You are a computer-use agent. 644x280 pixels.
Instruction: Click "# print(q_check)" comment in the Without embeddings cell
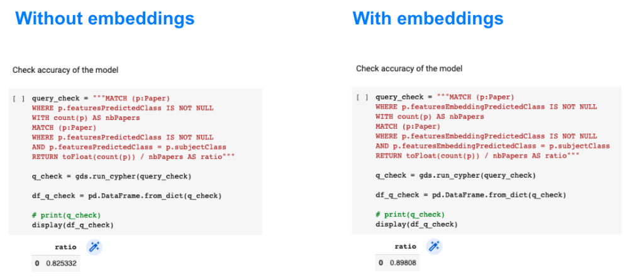coord(66,215)
